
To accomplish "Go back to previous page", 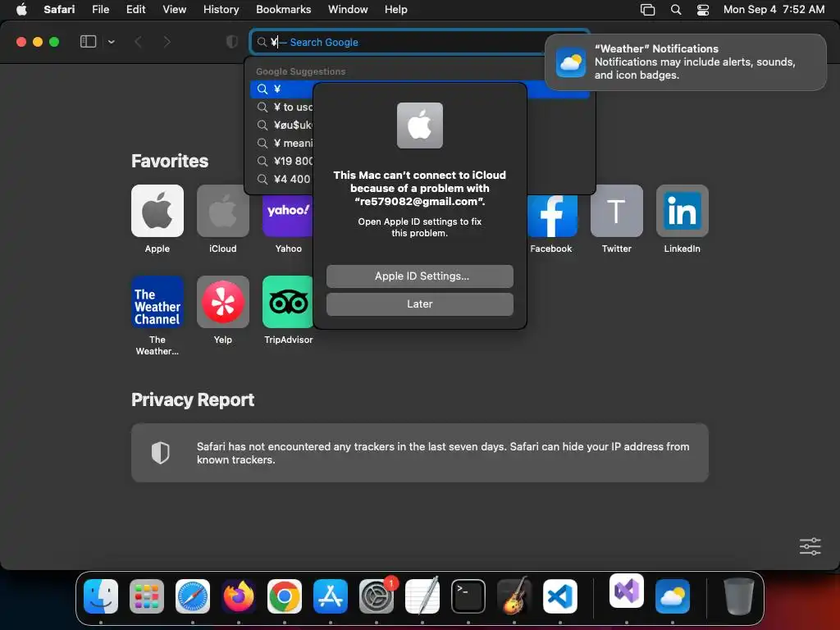I will pyautogui.click(x=138, y=42).
